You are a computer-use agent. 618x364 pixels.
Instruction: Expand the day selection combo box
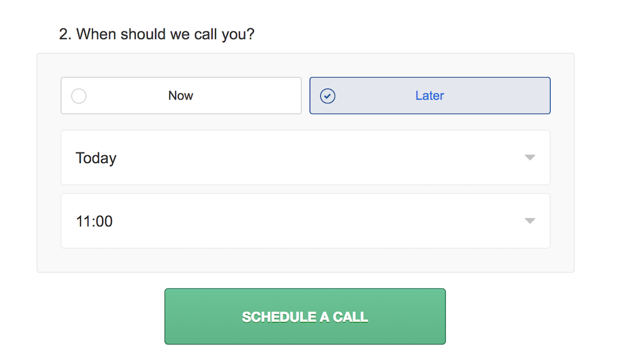[x=305, y=158]
